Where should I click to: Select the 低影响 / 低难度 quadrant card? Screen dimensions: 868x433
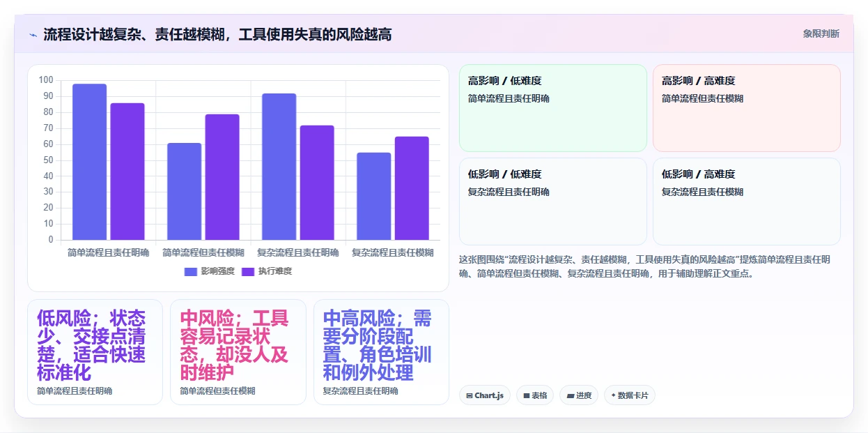[x=553, y=202]
